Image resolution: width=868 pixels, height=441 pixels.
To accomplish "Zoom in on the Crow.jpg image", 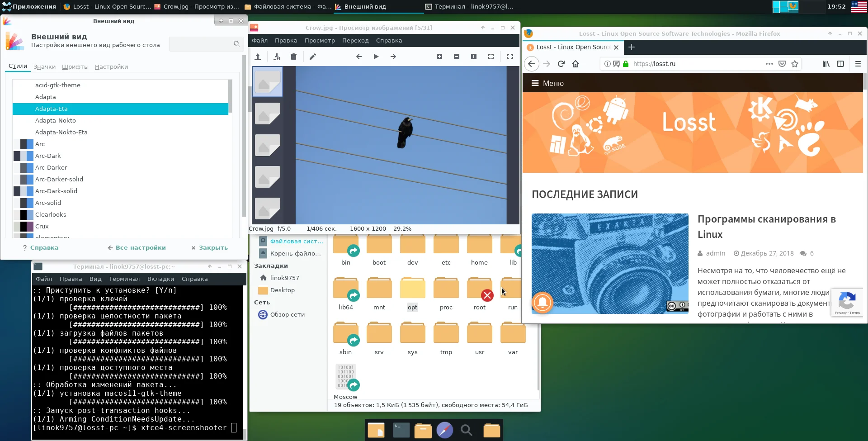I will (x=439, y=57).
